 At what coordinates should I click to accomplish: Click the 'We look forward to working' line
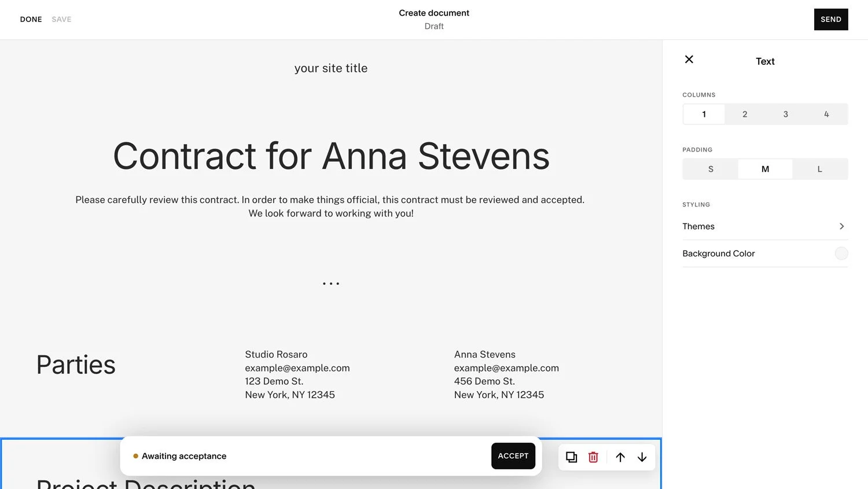331,214
